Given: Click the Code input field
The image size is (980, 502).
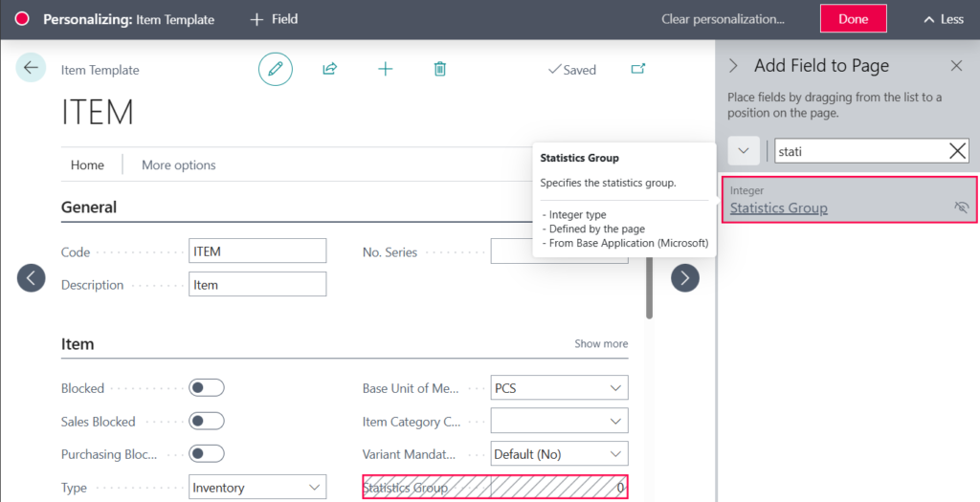Looking at the screenshot, I should (257, 251).
